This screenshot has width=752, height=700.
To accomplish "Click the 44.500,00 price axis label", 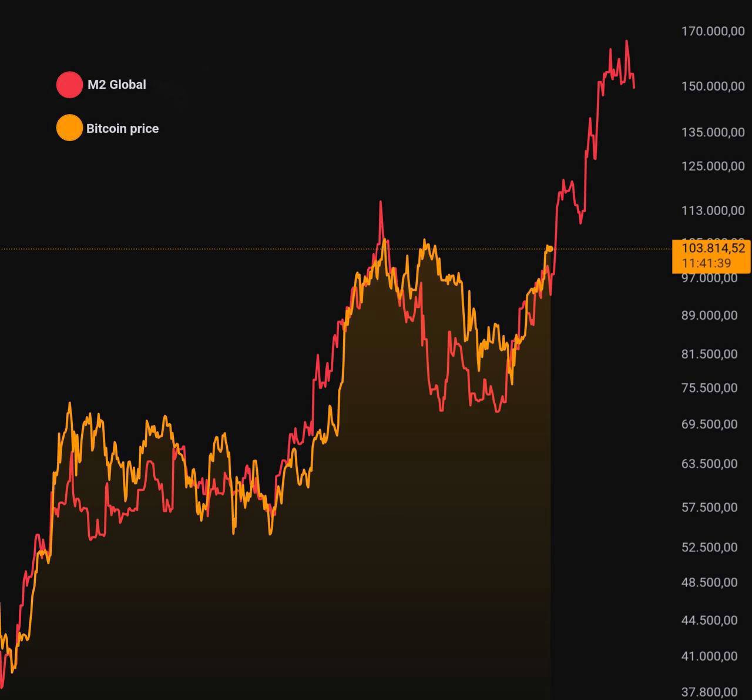I will click(x=710, y=620).
